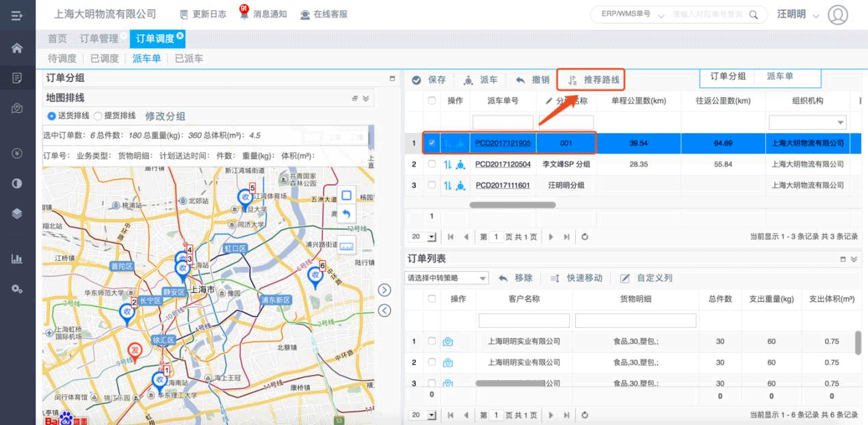Image resolution: width=868 pixels, height=425 pixels.
Task: Select the 提货排线 radio button
Action: pyautogui.click(x=98, y=115)
